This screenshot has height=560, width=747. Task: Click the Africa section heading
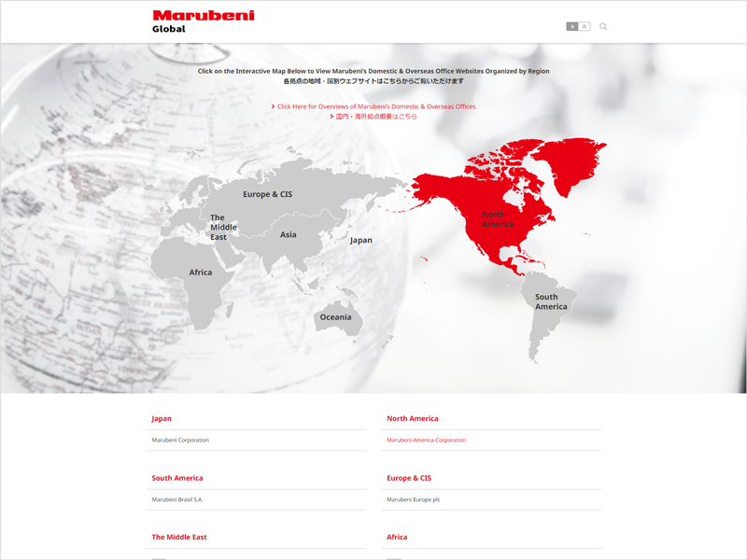pyautogui.click(x=397, y=538)
